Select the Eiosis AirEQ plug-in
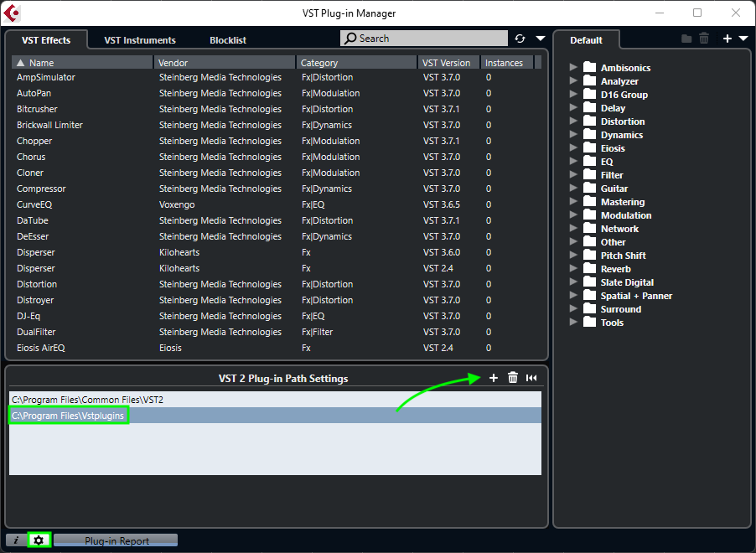This screenshot has width=756, height=553. [x=277, y=348]
